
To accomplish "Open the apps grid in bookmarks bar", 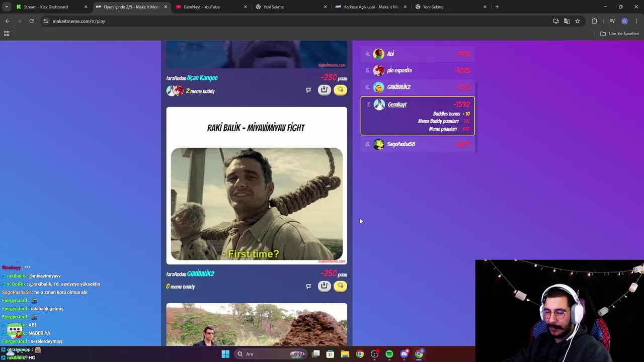I will 7,34.
